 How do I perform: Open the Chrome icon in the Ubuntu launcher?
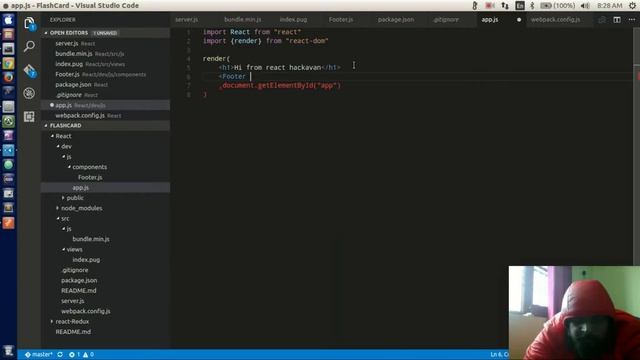[x=8, y=63]
